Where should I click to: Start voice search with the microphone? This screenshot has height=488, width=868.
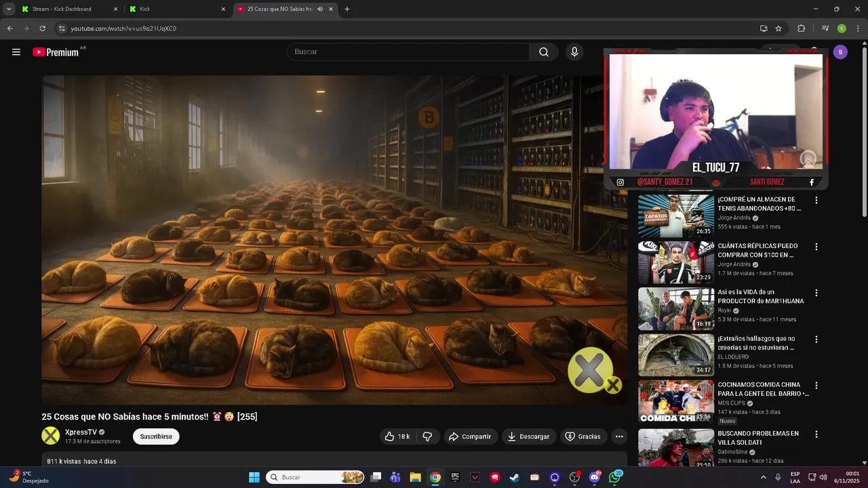click(x=574, y=52)
